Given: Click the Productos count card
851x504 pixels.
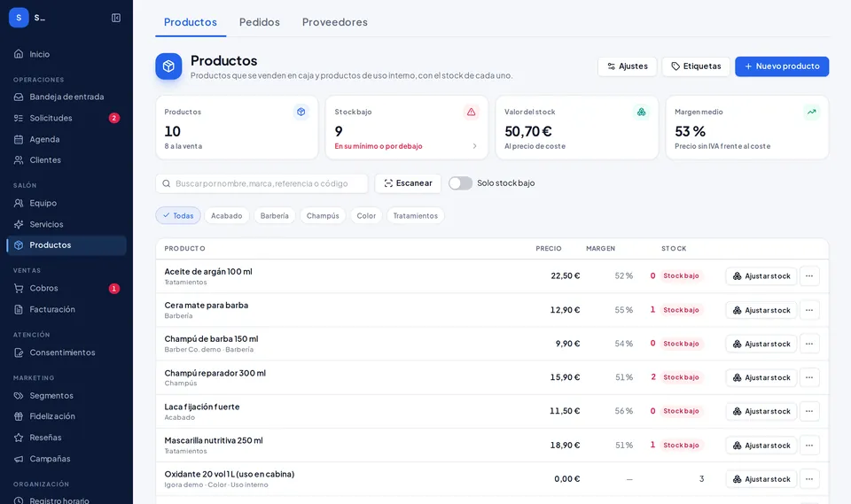Looking at the screenshot, I should (237, 128).
